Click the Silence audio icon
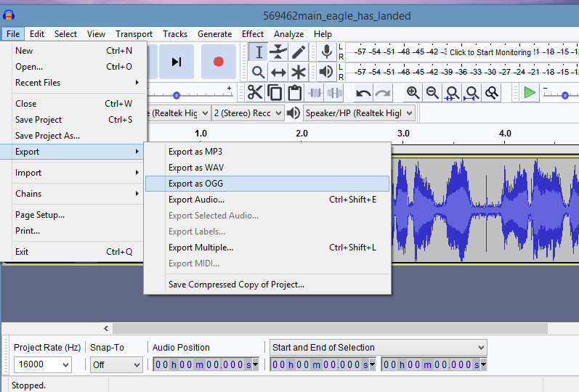Image resolution: width=579 pixels, height=392 pixels. (x=335, y=93)
